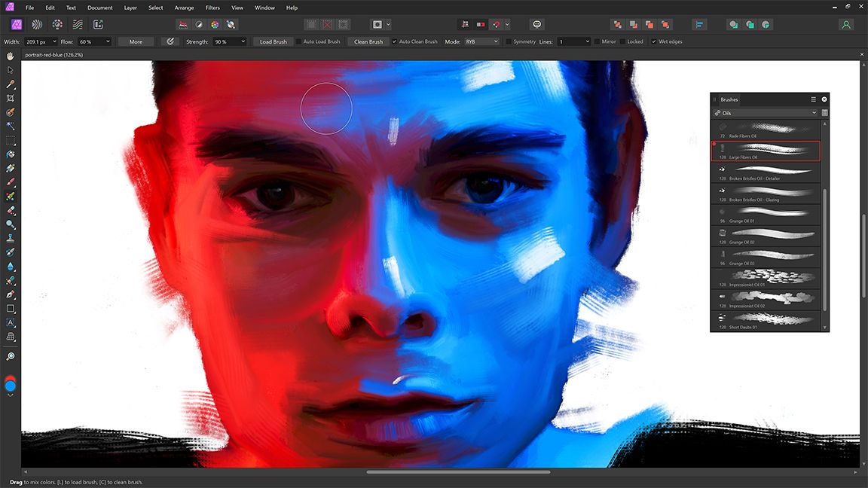Viewport: 868px width, 488px height.
Task: Click the account profile icon
Action: coord(846,25)
